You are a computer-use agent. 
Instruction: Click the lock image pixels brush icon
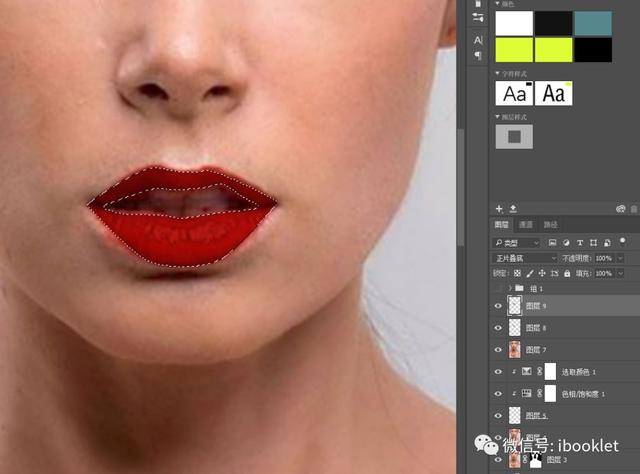click(x=530, y=274)
